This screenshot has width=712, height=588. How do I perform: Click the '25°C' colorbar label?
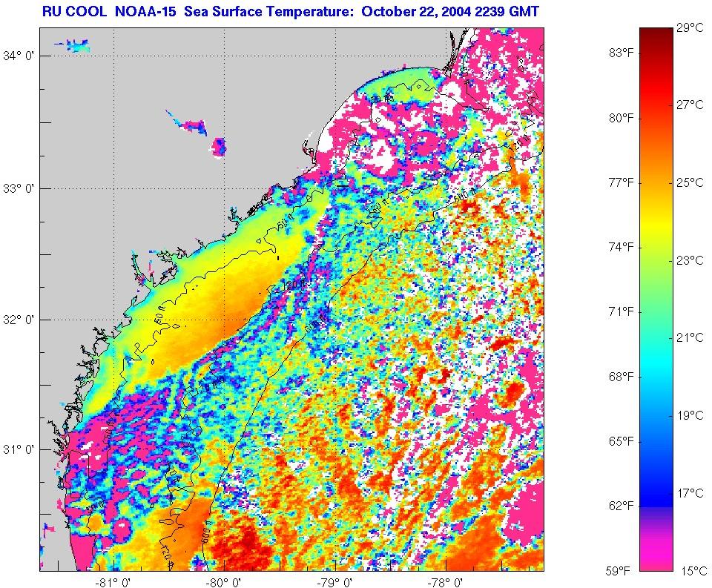pos(690,182)
